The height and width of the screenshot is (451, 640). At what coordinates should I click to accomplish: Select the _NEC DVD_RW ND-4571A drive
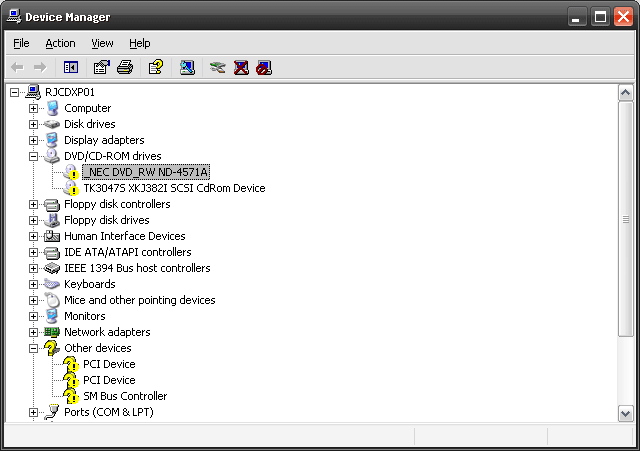[146, 172]
